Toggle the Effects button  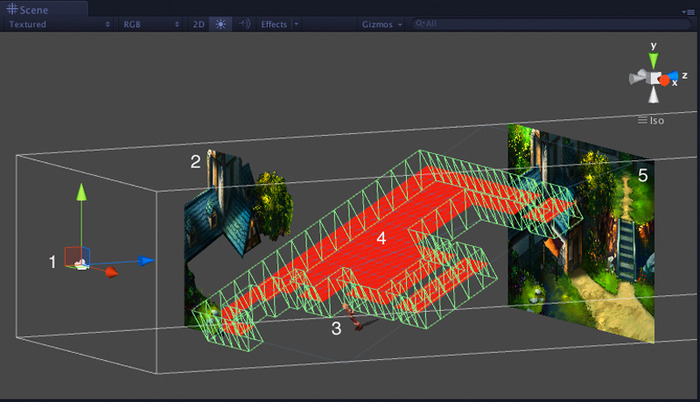274,24
